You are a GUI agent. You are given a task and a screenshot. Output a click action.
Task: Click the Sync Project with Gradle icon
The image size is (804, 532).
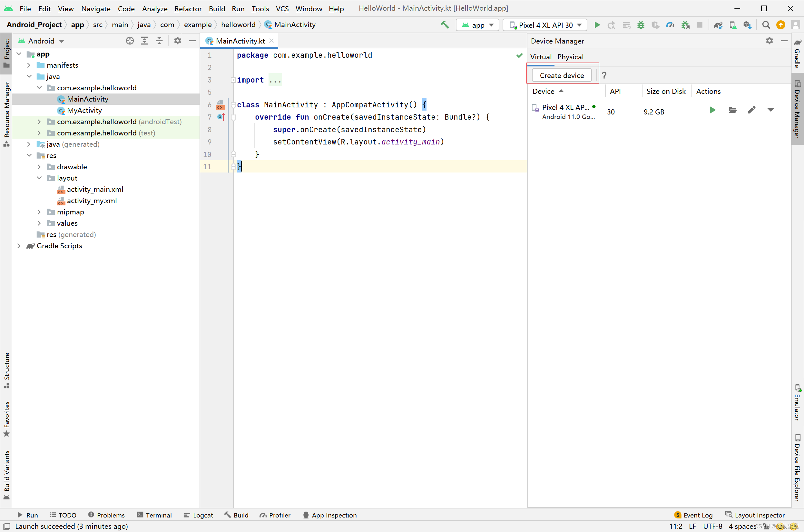pos(719,25)
